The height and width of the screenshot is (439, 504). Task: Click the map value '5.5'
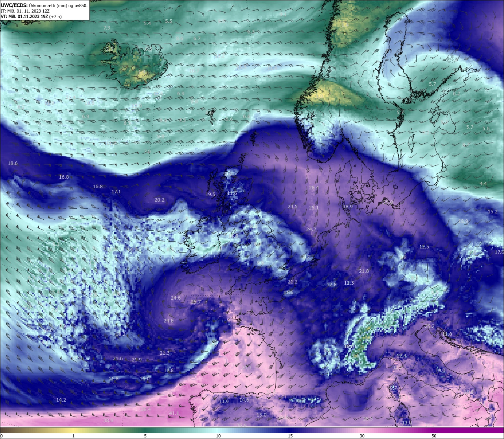[169, 21]
